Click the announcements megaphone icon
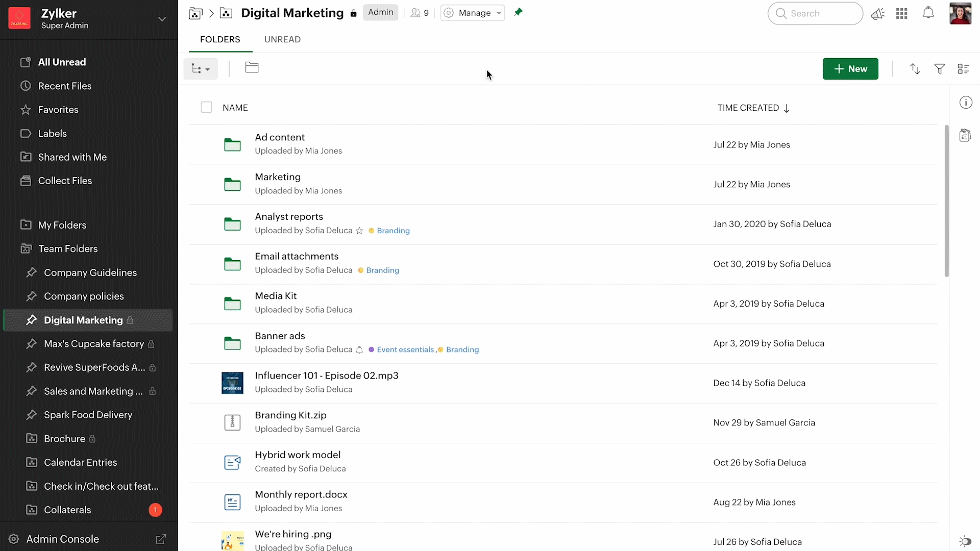This screenshot has width=980, height=551. click(877, 14)
